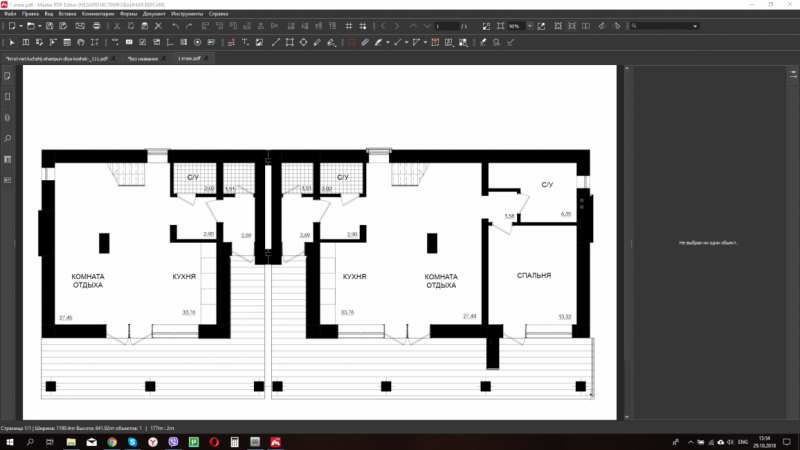Select the Highlight text tool

point(379,42)
